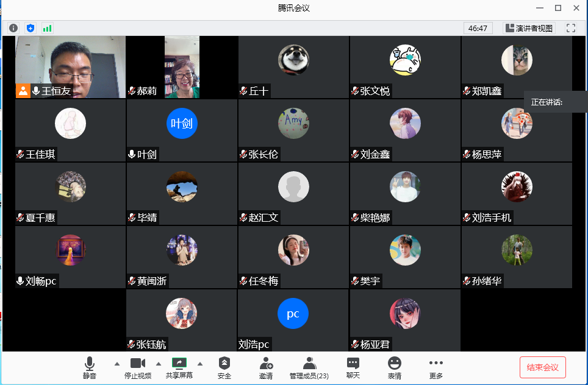
Task: Open the meeting info icon
Action: click(13, 28)
